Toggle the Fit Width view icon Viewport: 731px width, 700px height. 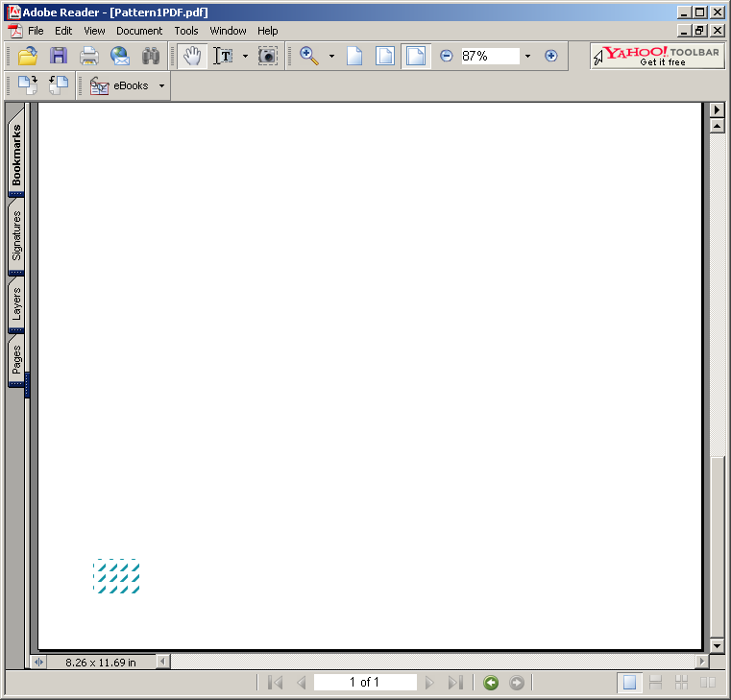(416, 56)
